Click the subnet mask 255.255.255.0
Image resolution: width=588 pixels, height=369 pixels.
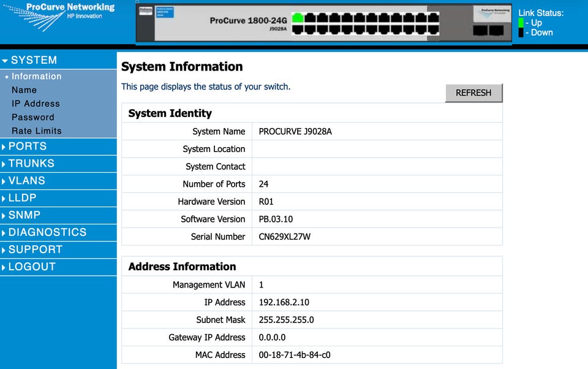[x=286, y=320]
